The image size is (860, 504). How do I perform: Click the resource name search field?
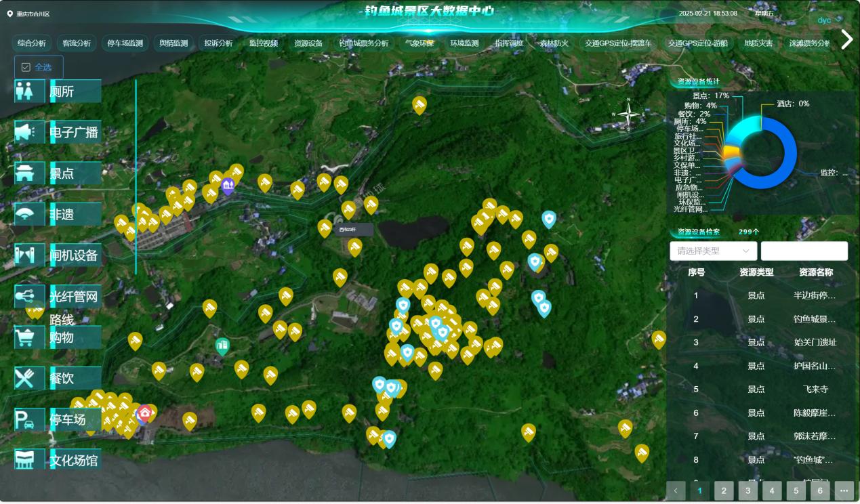(804, 251)
